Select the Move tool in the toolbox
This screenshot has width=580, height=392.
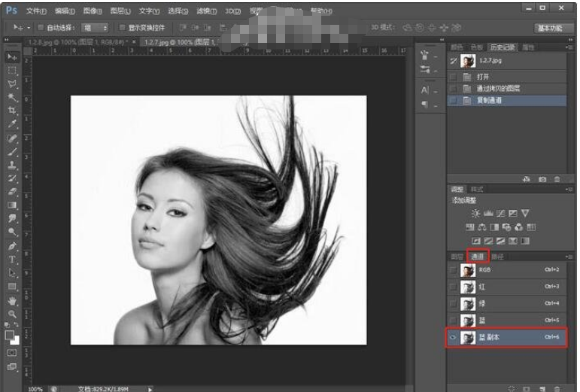[12, 57]
